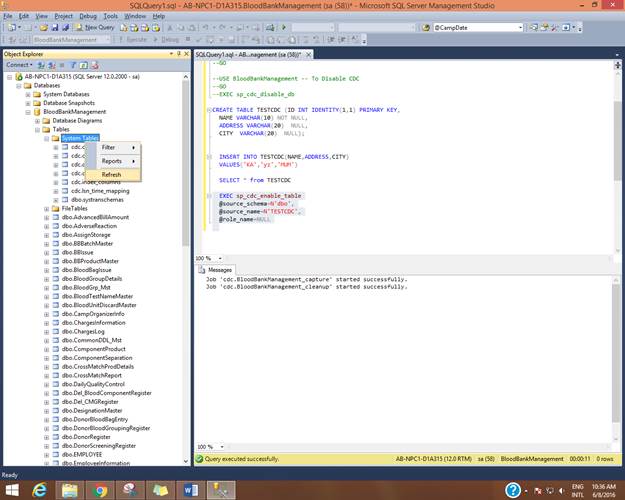The width and height of the screenshot is (625, 500).
Task: Choose Refresh from the context menu
Action: (111, 174)
